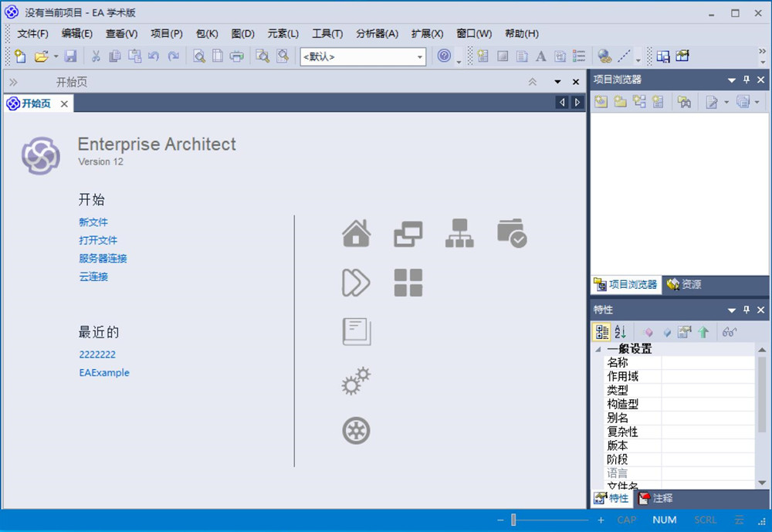Click the binoculars find icon in Project Browser
Screen dimensions: 772x532
pos(684,101)
